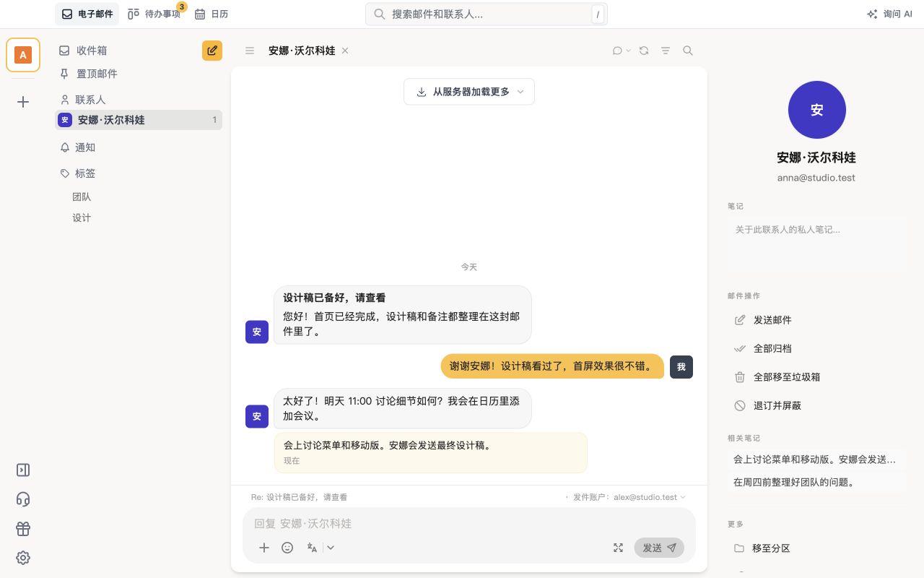Close the 安娜·沃尔科娃 conversation tab

[x=345, y=51]
